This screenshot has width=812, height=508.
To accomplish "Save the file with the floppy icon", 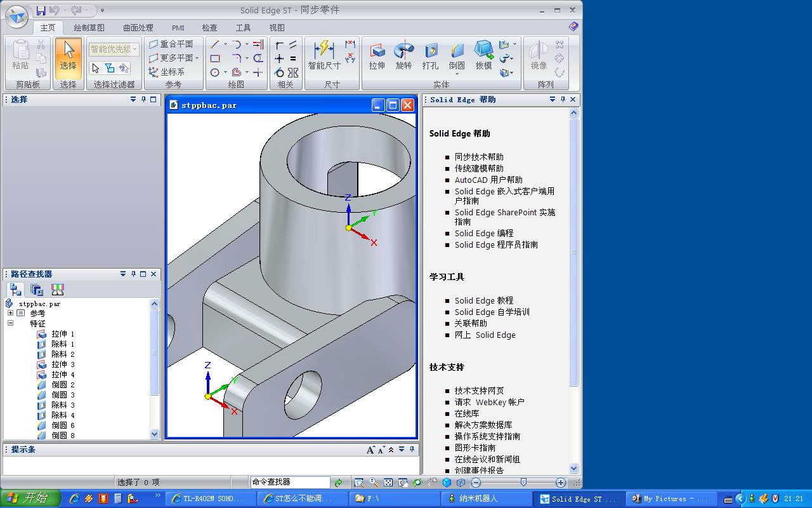I will (41, 10).
